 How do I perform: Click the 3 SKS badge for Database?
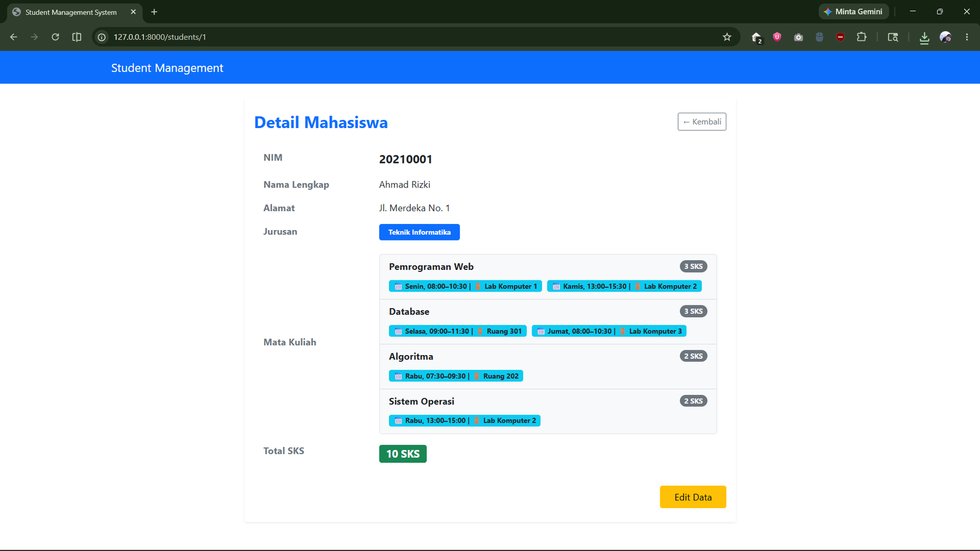click(x=693, y=311)
